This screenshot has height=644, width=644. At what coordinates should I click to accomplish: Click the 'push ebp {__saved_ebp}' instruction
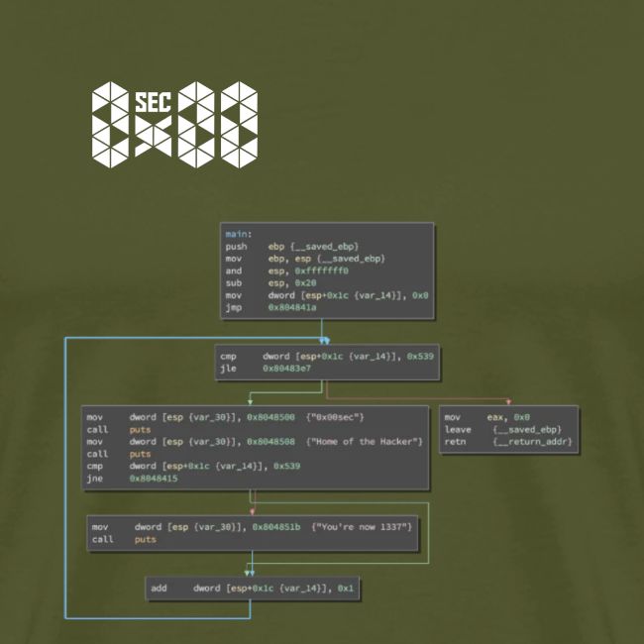291,247
